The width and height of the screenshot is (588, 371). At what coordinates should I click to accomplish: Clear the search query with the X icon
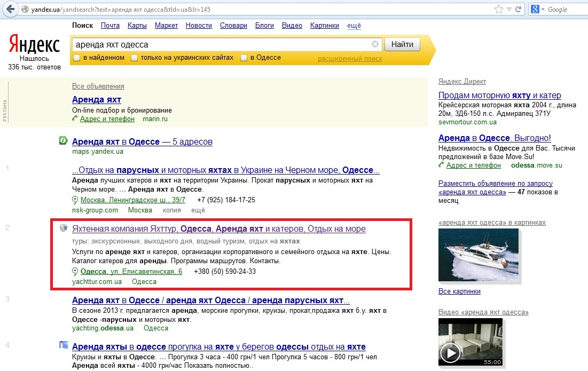click(x=374, y=44)
